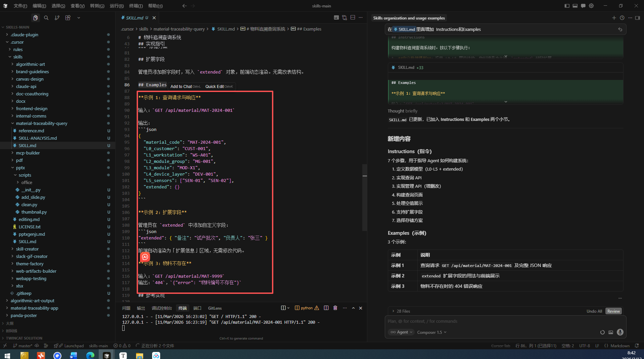This screenshot has height=359, width=644.
Task: Split the editor with layout icon
Action: [x=353, y=17]
